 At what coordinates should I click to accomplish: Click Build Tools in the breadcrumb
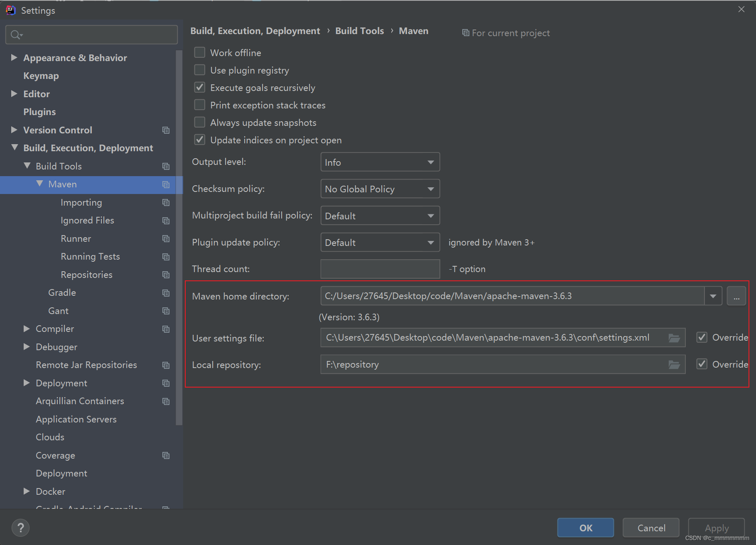point(360,31)
